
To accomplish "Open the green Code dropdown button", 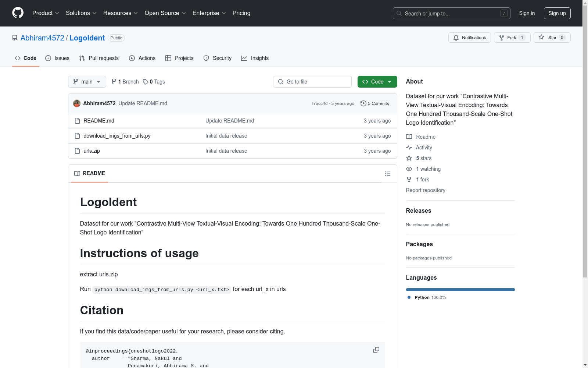I will tap(377, 82).
